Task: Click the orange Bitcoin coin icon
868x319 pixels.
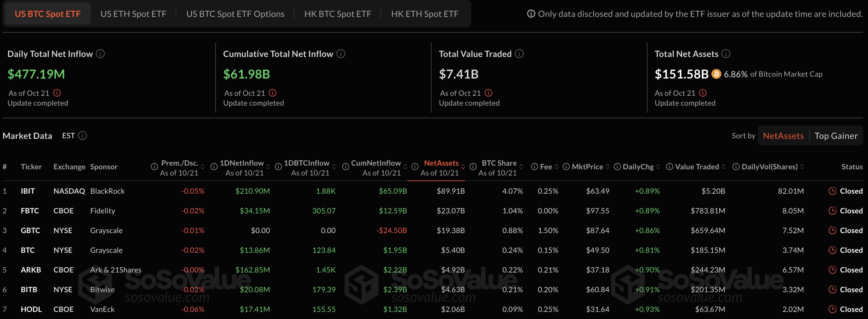Action: [x=716, y=74]
